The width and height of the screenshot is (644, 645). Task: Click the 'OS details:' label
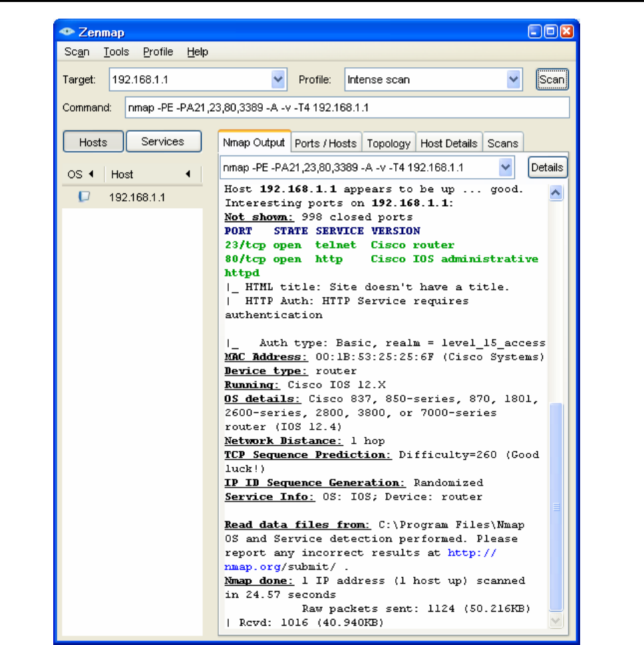(262, 399)
